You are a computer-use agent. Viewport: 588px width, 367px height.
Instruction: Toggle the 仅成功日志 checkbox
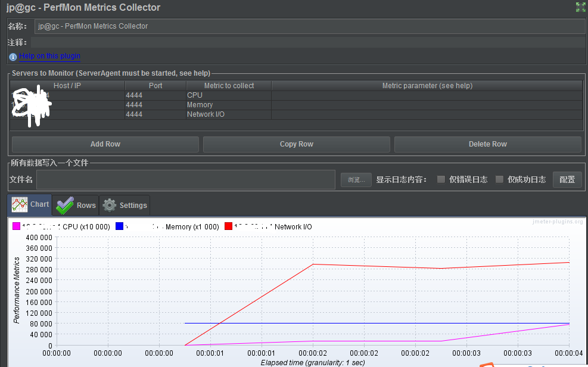point(499,179)
